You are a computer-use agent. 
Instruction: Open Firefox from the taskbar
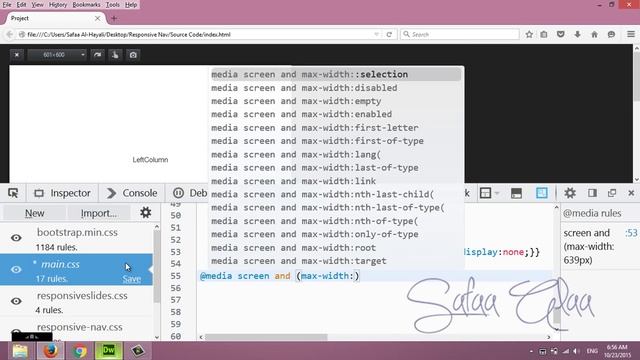pos(51,351)
